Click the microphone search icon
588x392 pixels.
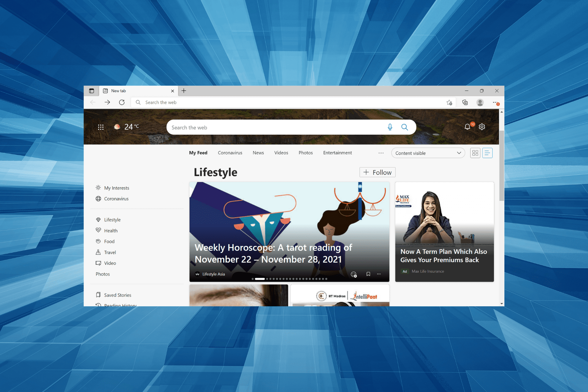tap(389, 127)
